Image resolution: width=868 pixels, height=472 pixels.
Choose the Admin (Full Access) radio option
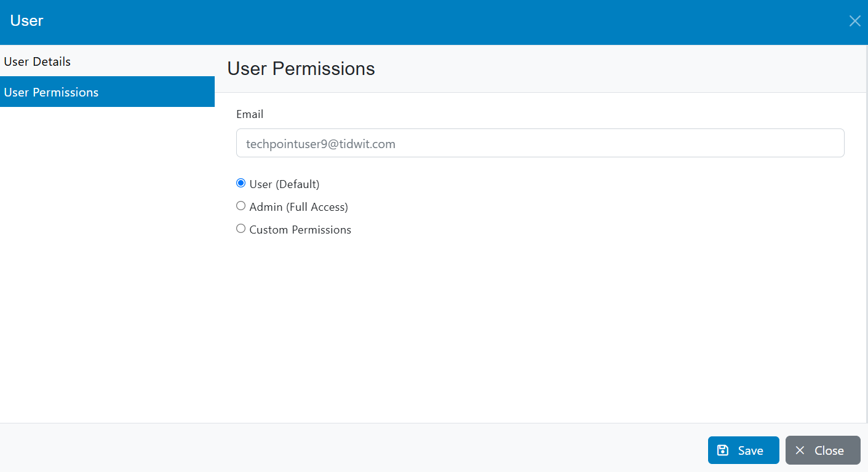click(x=241, y=206)
